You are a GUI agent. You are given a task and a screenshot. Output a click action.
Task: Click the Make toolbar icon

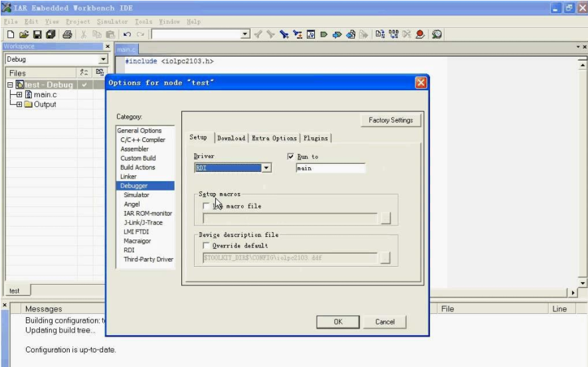393,35
